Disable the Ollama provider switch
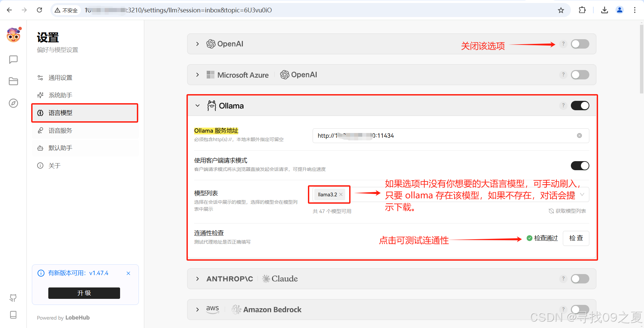The image size is (644, 328). point(580,106)
